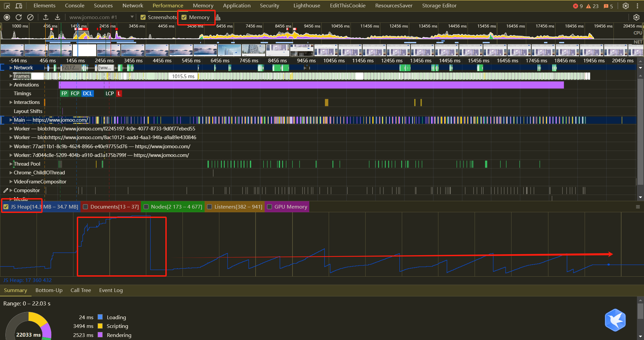644x340 pixels.
Task: Select the inspect element picker icon
Action: click(x=7, y=6)
